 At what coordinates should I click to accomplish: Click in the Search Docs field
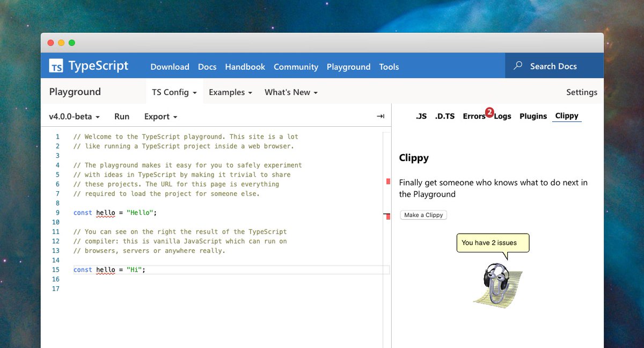553,66
